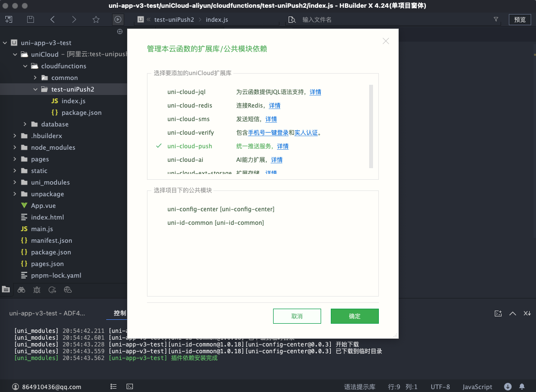This screenshot has width=536, height=392.
Task: Select the uni-cloud-ai extension
Action: [185, 160]
